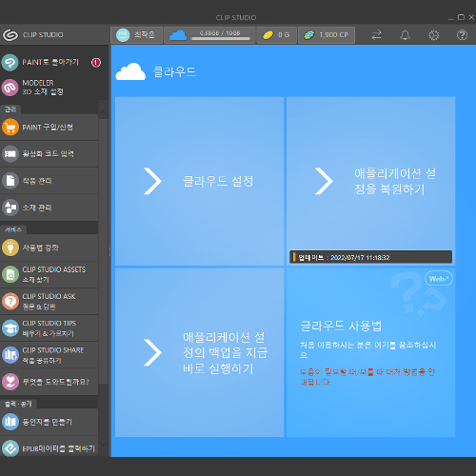Open 동인지를 만들기 in the sidebar
The width and height of the screenshot is (476, 476).
[50, 422]
